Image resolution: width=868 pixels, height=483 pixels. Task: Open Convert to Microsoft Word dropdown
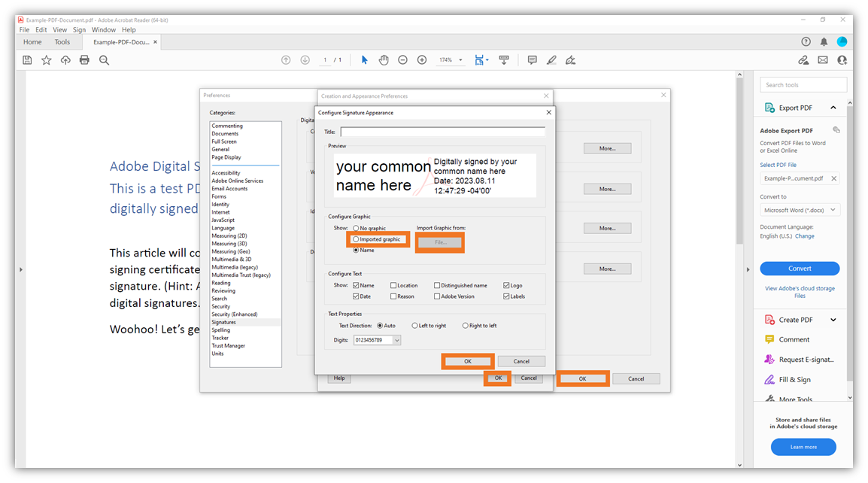click(x=800, y=210)
